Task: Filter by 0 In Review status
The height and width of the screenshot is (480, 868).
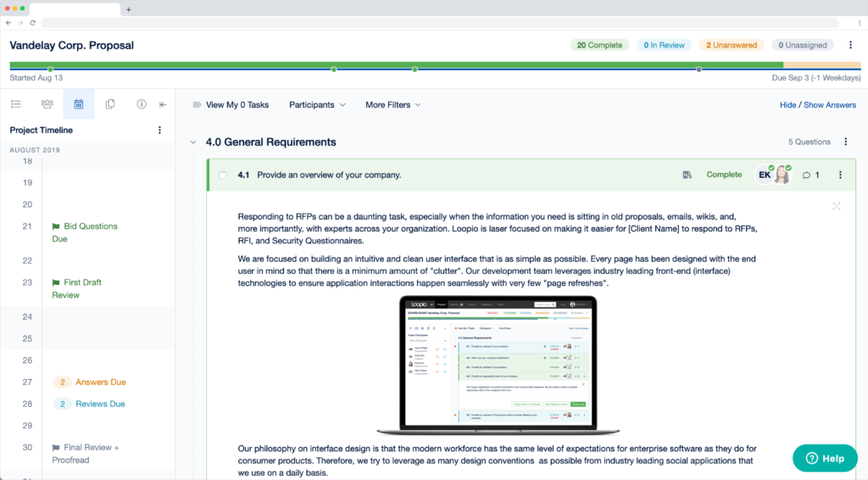Action: [x=664, y=45]
